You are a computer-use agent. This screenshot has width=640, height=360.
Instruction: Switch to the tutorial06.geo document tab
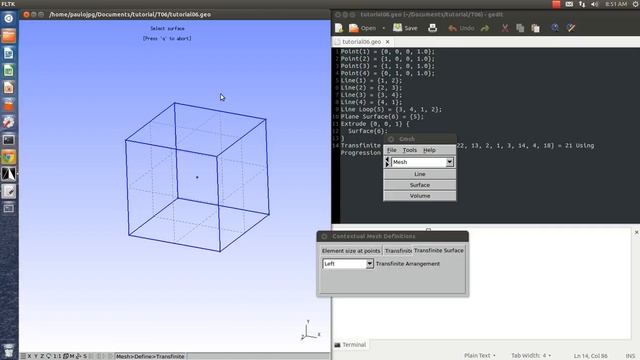pyautogui.click(x=361, y=42)
